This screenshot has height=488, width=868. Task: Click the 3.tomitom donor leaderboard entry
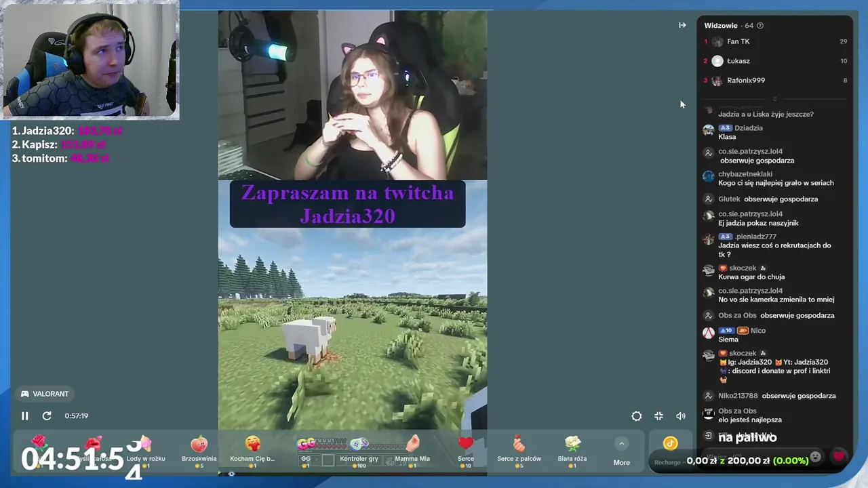[x=60, y=158]
